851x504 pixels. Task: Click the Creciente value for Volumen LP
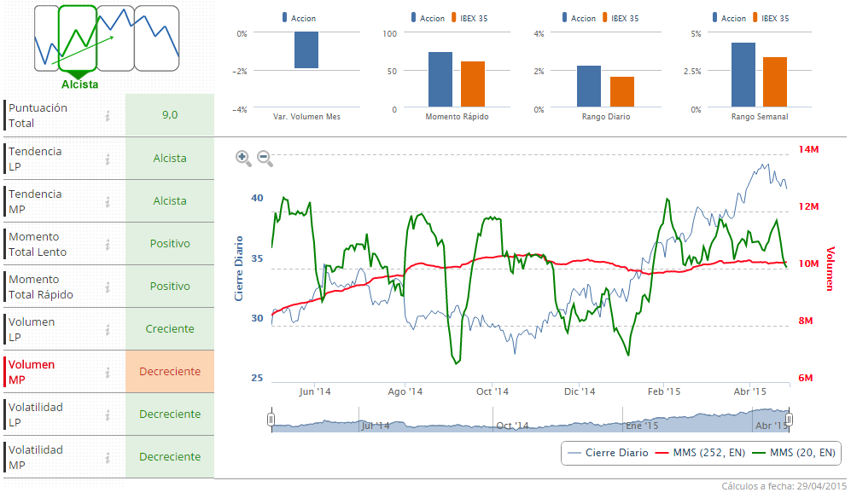(170, 329)
